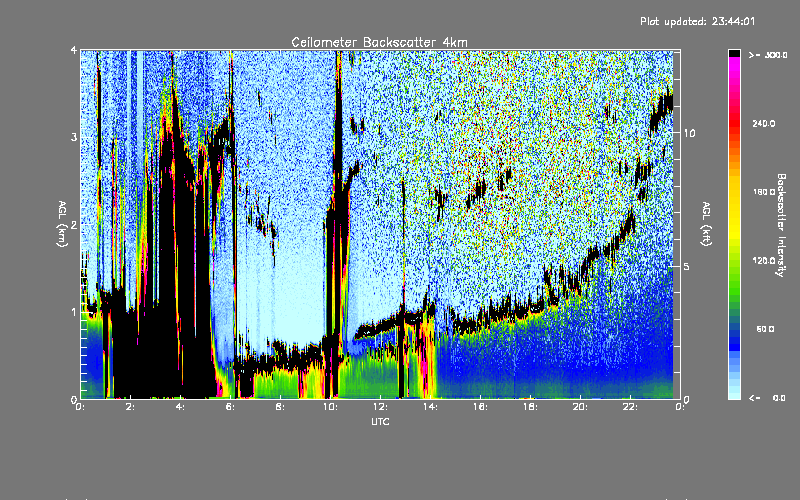Click the 'Backscatter Intensity' colorbar label
Image resolution: width=800 pixels, height=500 pixels.
781,225
